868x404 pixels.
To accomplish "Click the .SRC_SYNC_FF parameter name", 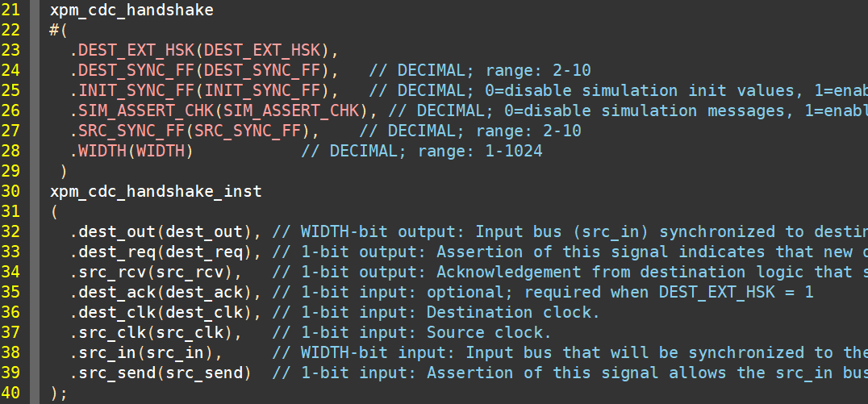I will coord(124,131).
